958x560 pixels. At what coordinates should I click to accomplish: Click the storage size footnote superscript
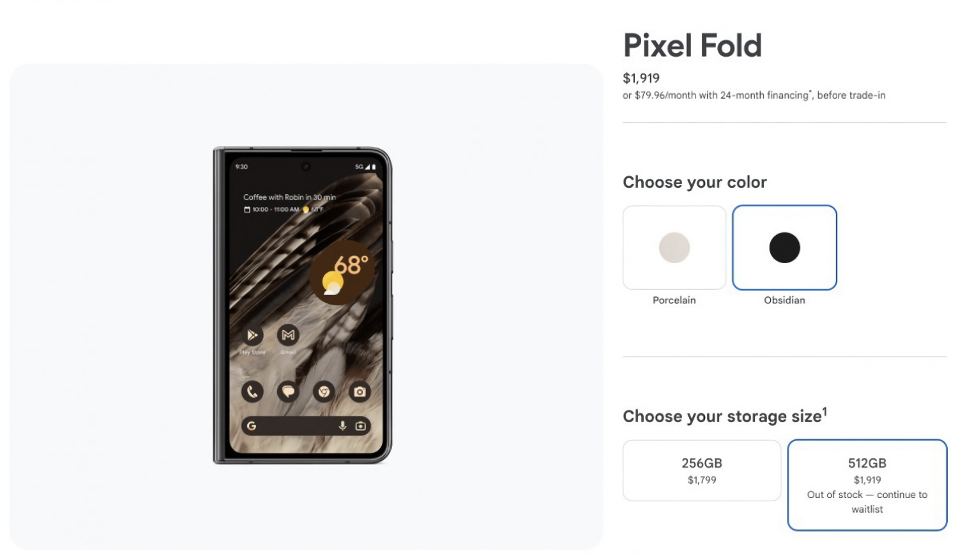coord(825,411)
